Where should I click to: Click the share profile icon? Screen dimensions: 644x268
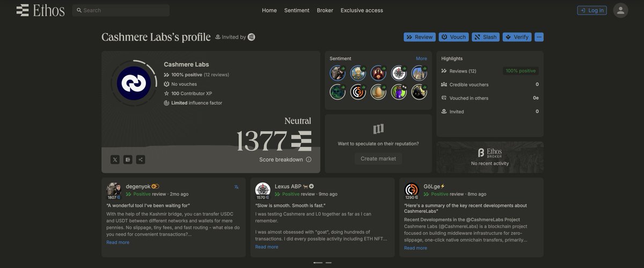(141, 159)
